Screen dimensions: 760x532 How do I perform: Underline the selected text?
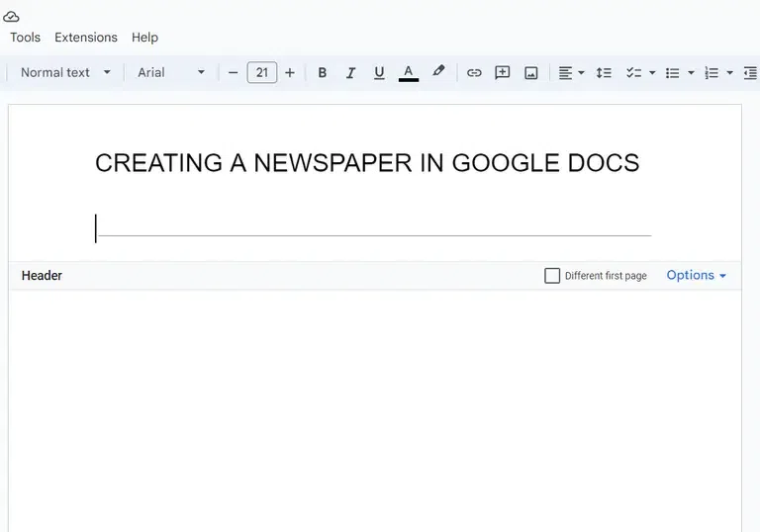(x=379, y=72)
